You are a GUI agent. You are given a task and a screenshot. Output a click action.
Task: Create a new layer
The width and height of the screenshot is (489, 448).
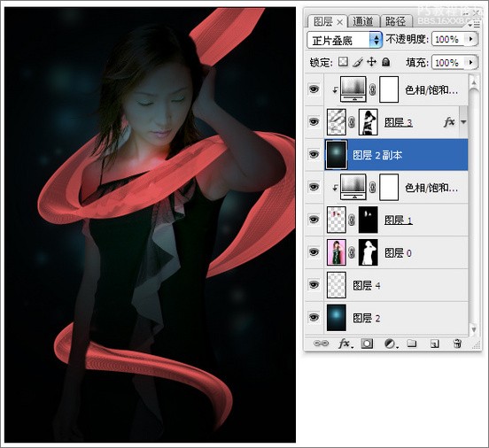tap(434, 344)
